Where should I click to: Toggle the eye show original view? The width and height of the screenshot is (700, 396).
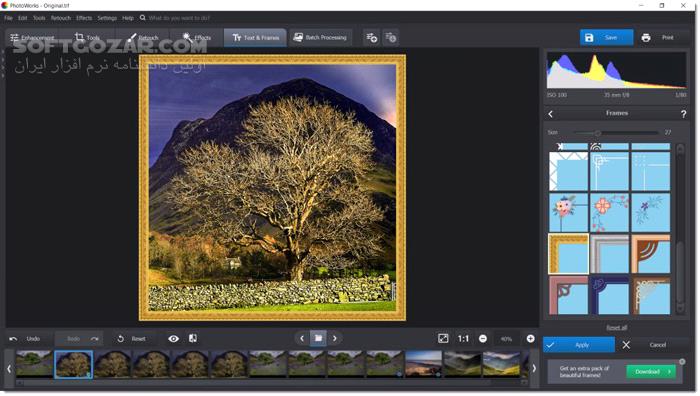174,339
